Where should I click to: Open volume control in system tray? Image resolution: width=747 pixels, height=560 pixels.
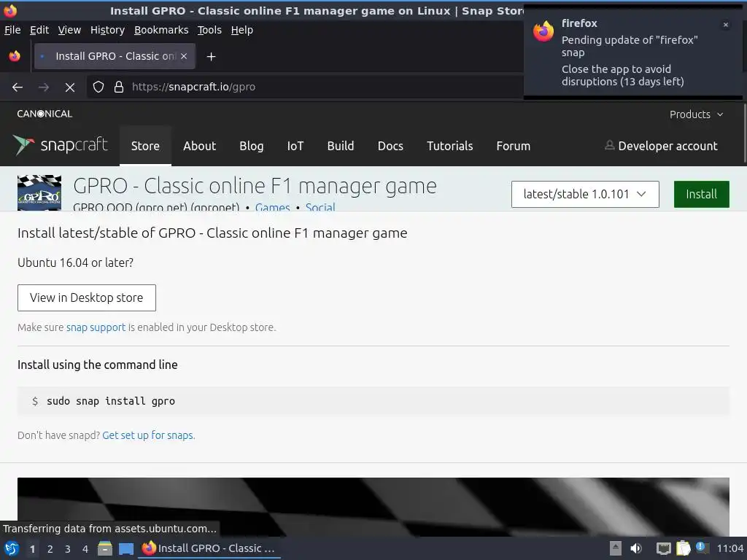coord(636,548)
